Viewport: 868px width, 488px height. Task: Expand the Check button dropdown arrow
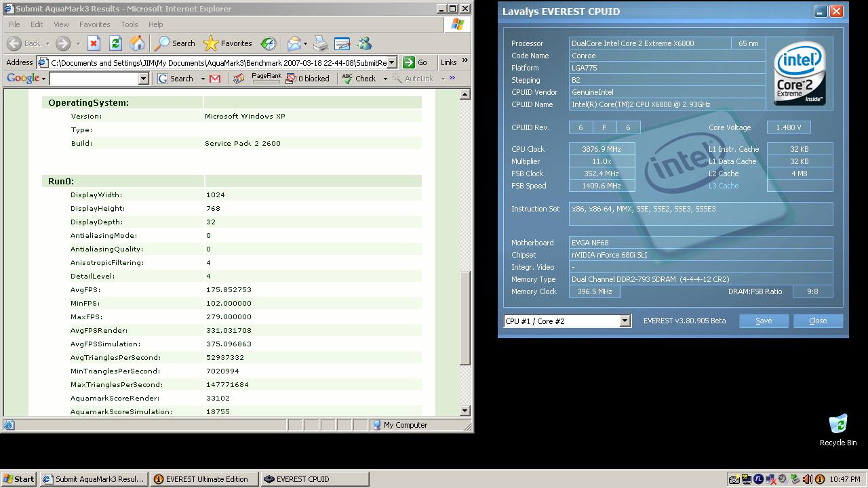385,79
